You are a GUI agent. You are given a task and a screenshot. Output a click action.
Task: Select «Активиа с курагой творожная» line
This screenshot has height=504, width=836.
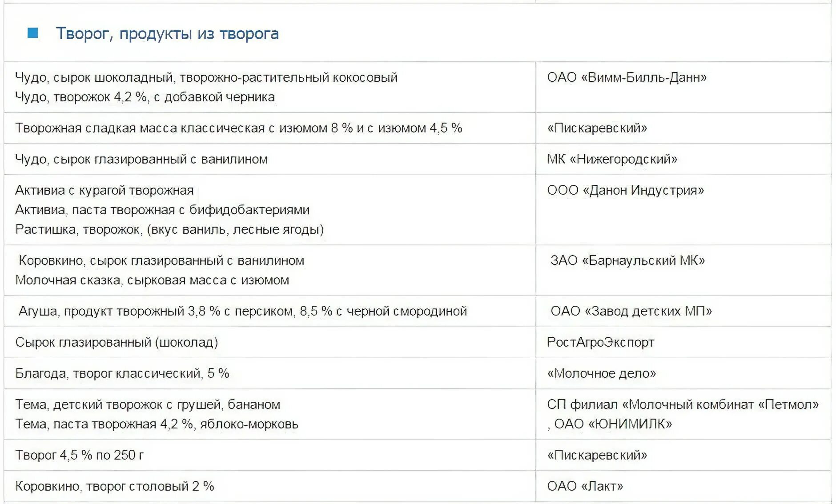pyautogui.click(x=104, y=190)
